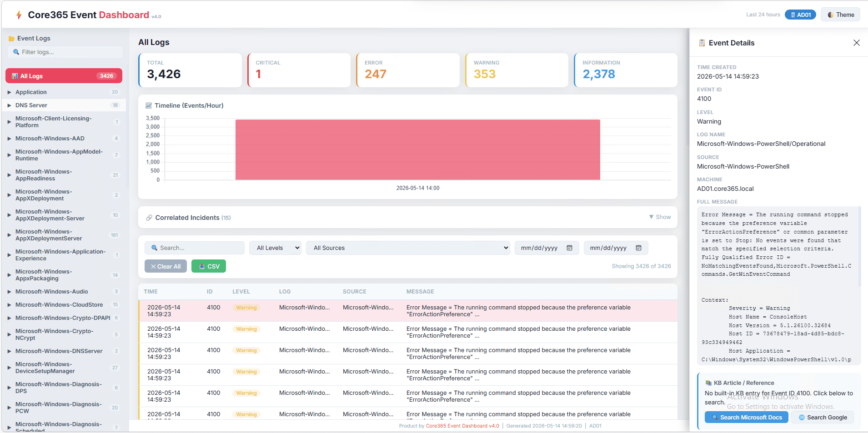Expand the DNS Server log tree

coord(9,105)
